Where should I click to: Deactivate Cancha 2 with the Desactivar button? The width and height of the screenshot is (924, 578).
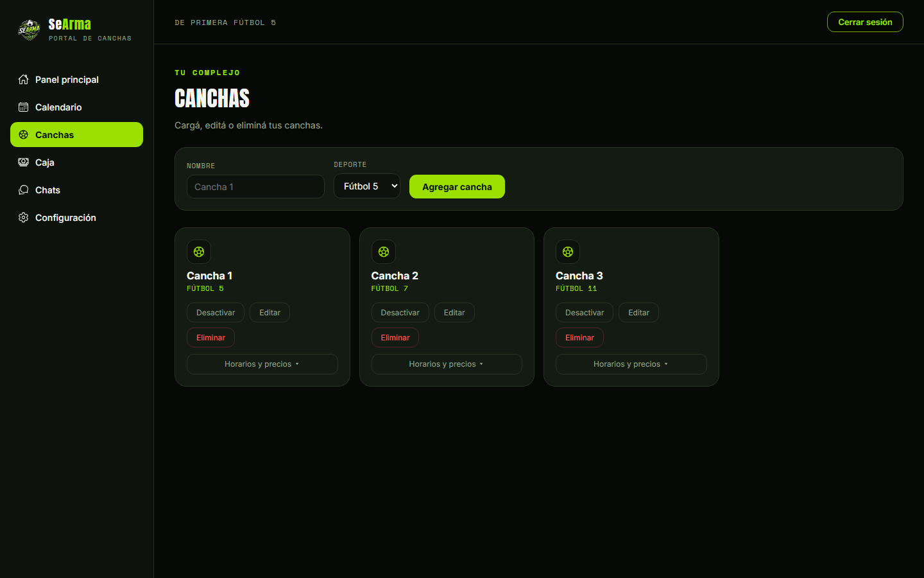click(x=400, y=313)
